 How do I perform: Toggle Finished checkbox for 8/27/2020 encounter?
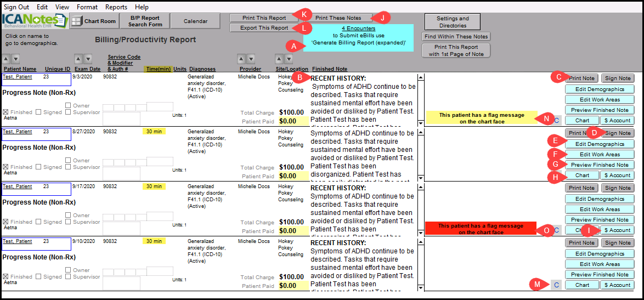pos(6,167)
